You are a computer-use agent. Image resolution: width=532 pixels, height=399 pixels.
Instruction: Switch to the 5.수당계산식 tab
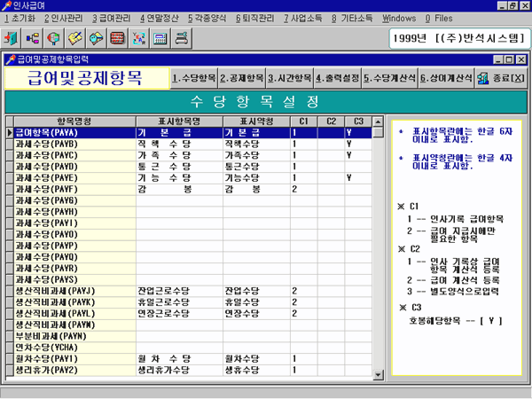click(388, 78)
